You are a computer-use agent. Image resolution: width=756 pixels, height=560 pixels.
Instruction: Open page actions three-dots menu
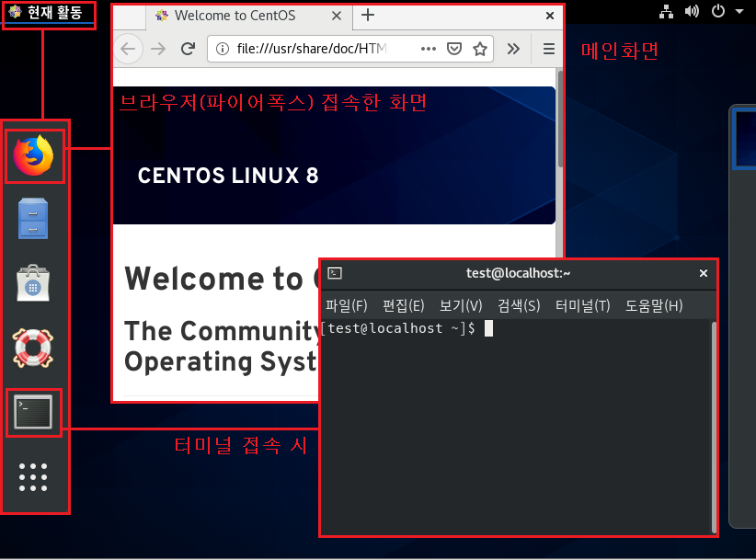[x=429, y=49]
